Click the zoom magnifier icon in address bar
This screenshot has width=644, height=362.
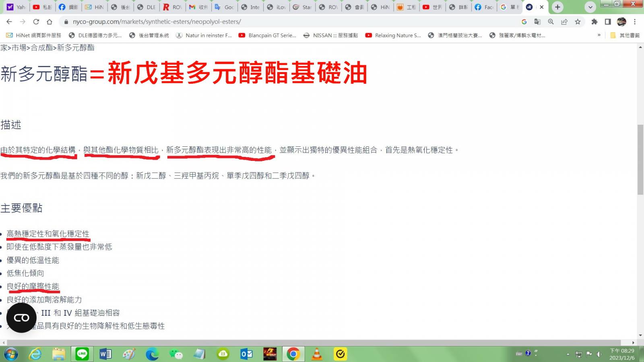pos(551,22)
